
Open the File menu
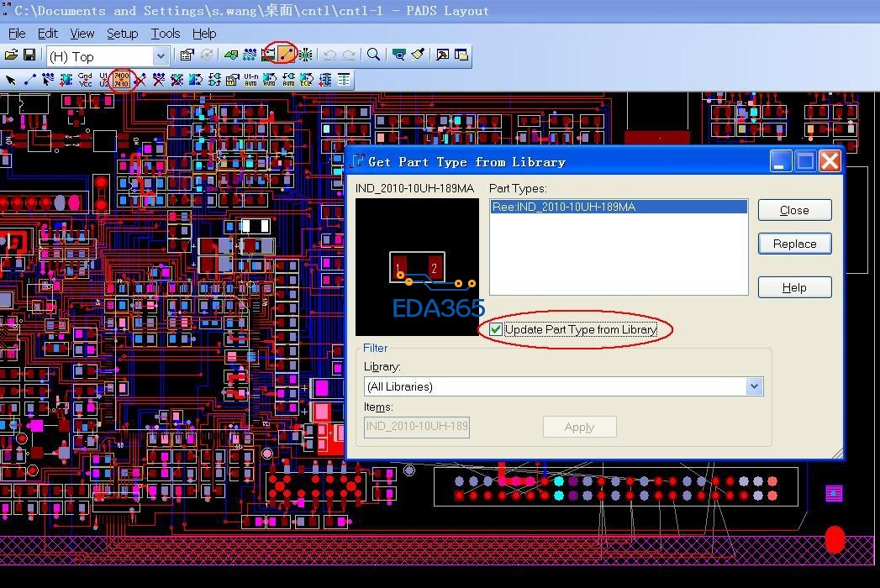point(17,34)
